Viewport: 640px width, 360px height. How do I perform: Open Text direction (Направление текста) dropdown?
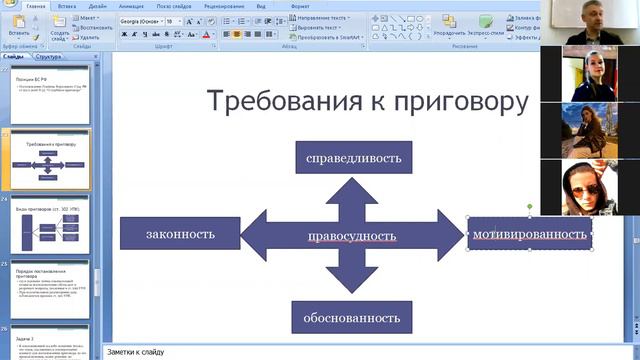320,18
